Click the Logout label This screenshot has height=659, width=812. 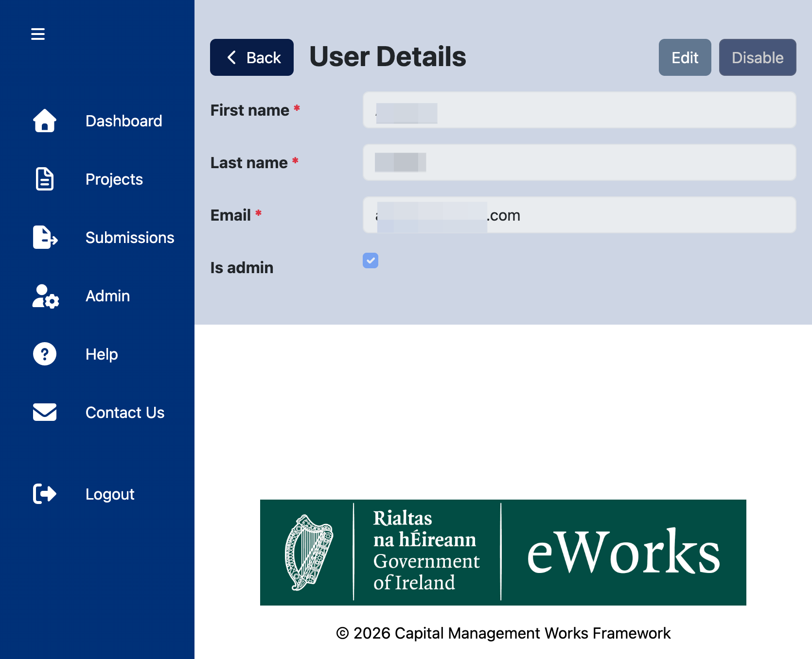tap(110, 494)
